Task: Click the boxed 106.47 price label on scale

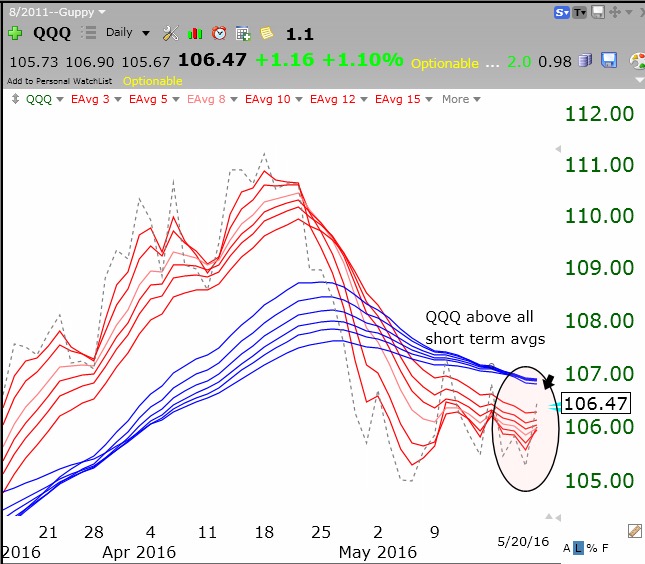Action: pyautogui.click(x=596, y=404)
